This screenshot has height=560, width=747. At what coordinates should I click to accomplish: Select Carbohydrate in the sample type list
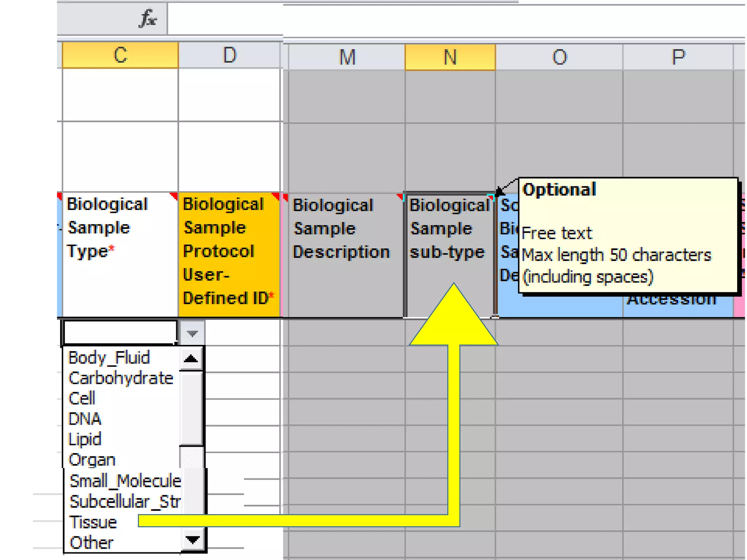point(121,378)
